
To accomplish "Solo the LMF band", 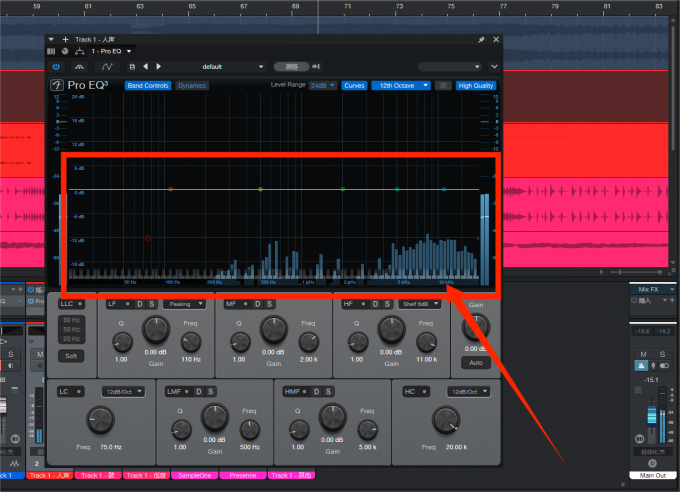I will (x=210, y=392).
